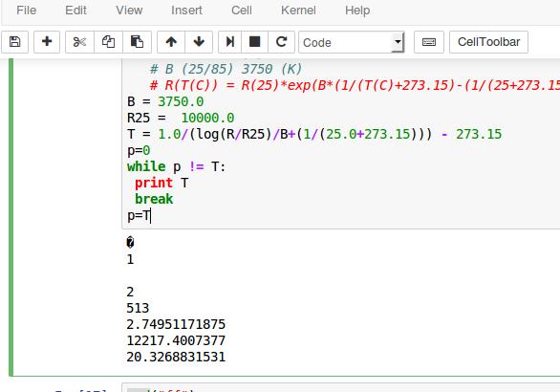Open the Kernel menu
This screenshot has width=560, height=392.
point(298,10)
